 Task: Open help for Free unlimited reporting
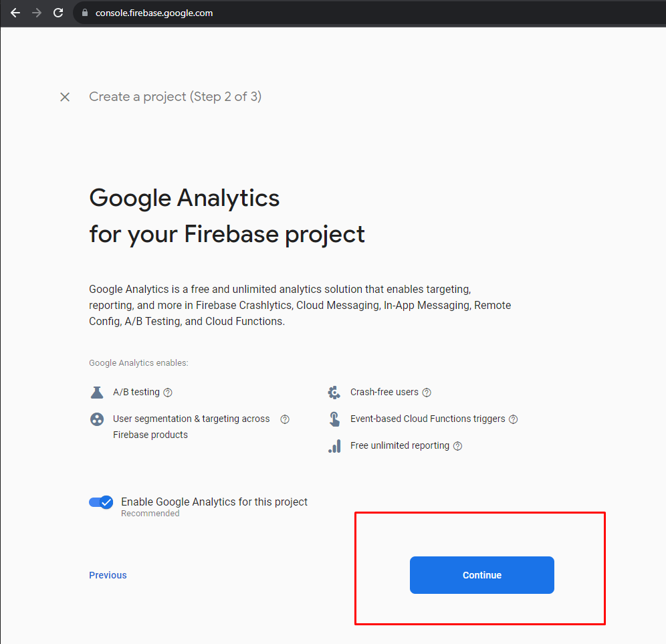point(457,446)
